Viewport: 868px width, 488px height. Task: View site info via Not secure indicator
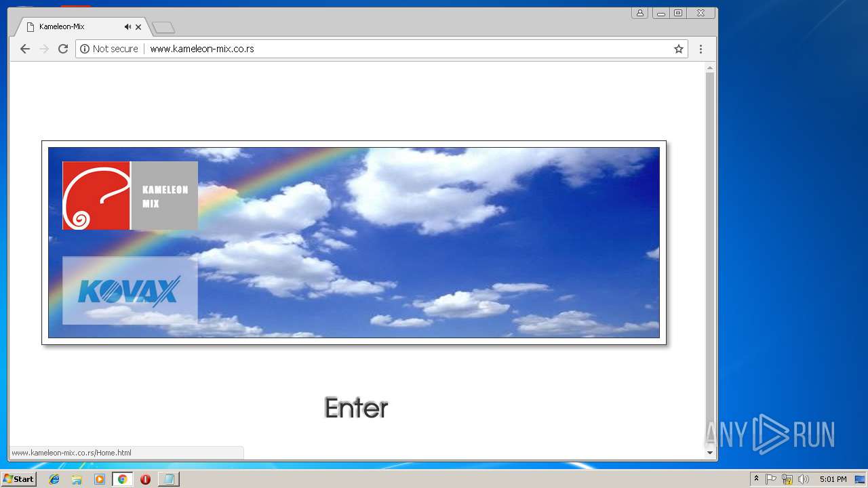click(109, 49)
